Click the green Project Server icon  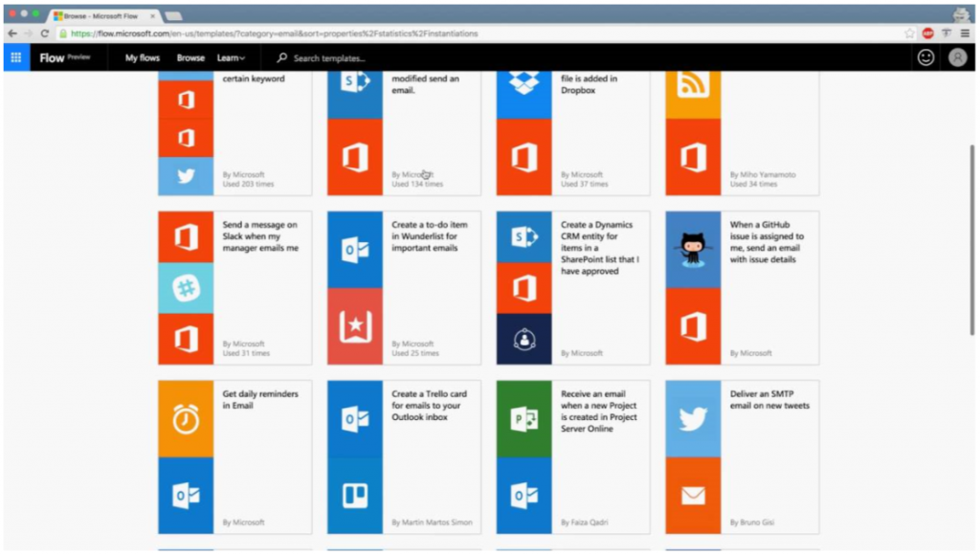[523, 419]
